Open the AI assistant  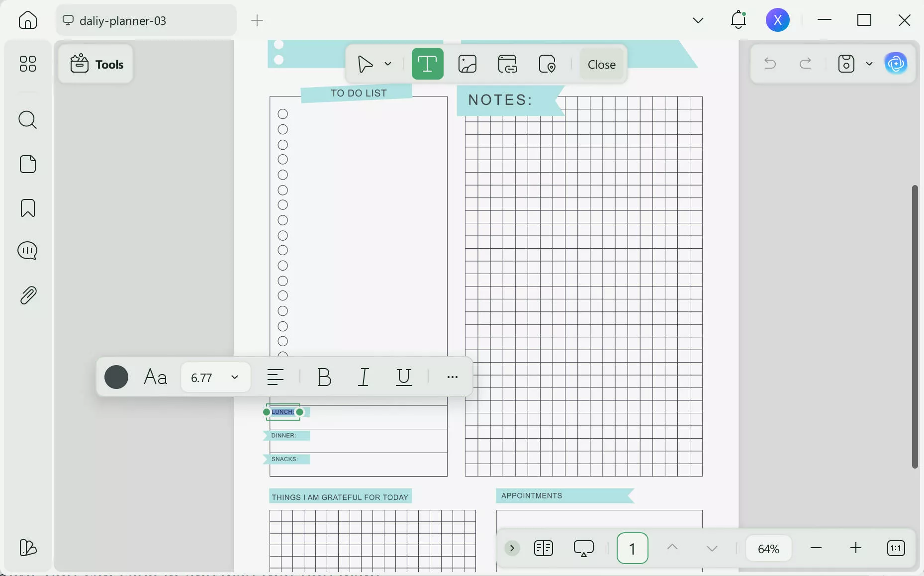click(x=896, y=64)
